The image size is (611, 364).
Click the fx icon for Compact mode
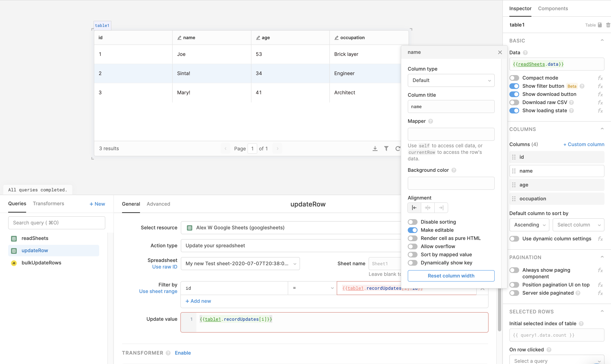click(600, 78)
